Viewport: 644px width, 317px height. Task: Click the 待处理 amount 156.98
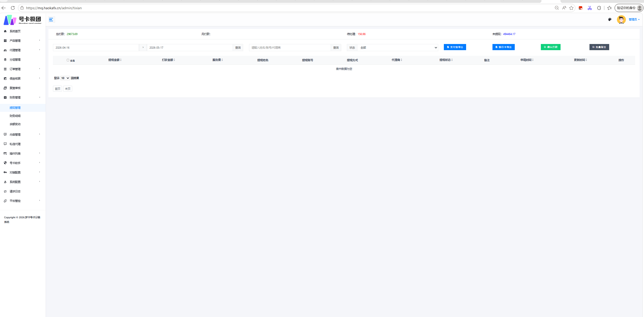[x=361, y=34]
